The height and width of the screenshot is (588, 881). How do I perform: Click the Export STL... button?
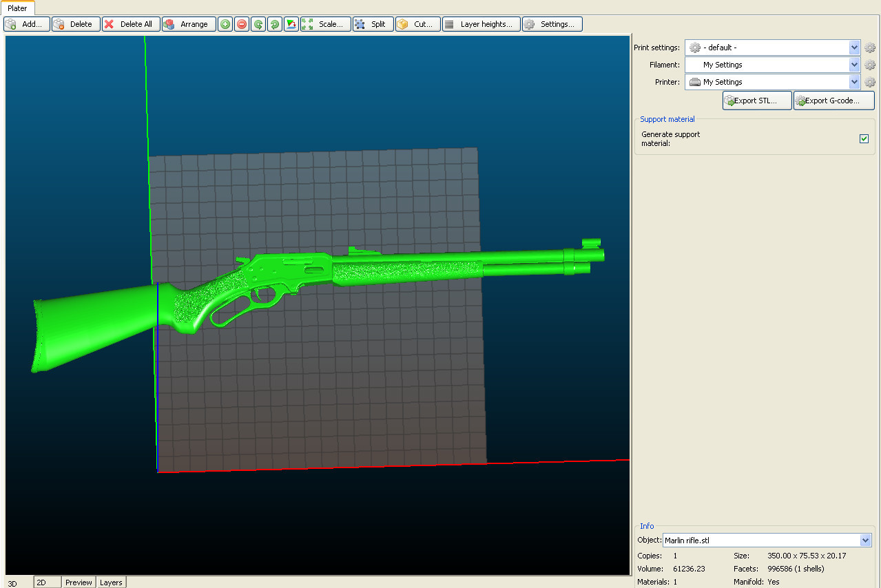coord(756,101)
